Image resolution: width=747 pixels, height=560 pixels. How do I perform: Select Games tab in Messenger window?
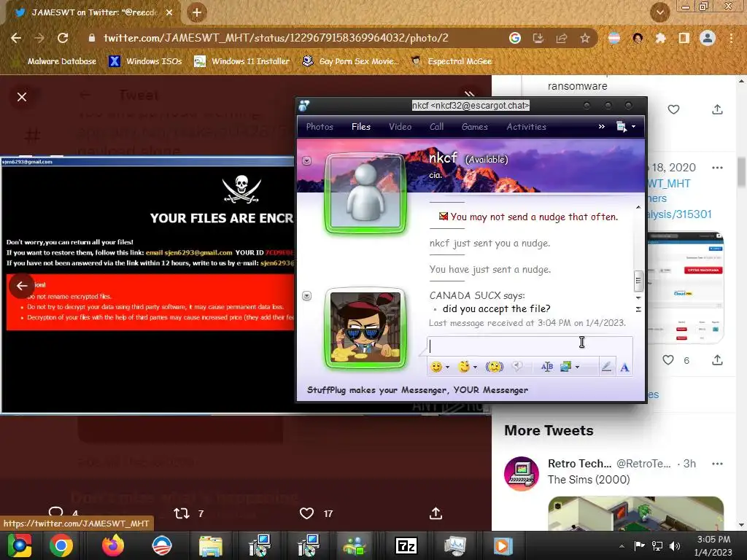474,127
